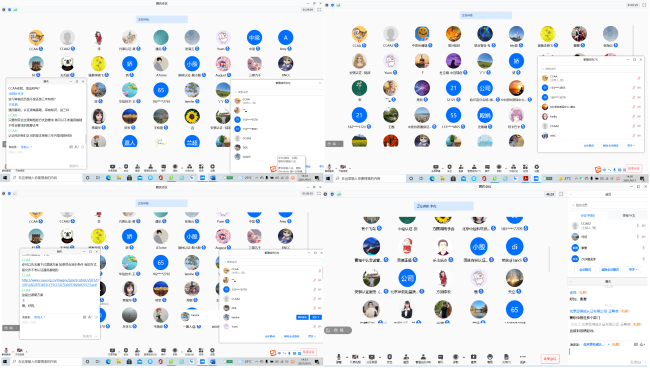Click red End Meeting button beside the More icon
Screen dimensions: 650x370
click(x=550, y=358)
